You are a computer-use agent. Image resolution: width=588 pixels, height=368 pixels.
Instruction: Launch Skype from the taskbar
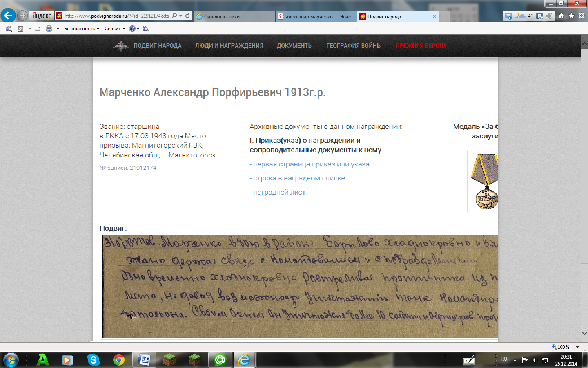click(93, 360)
